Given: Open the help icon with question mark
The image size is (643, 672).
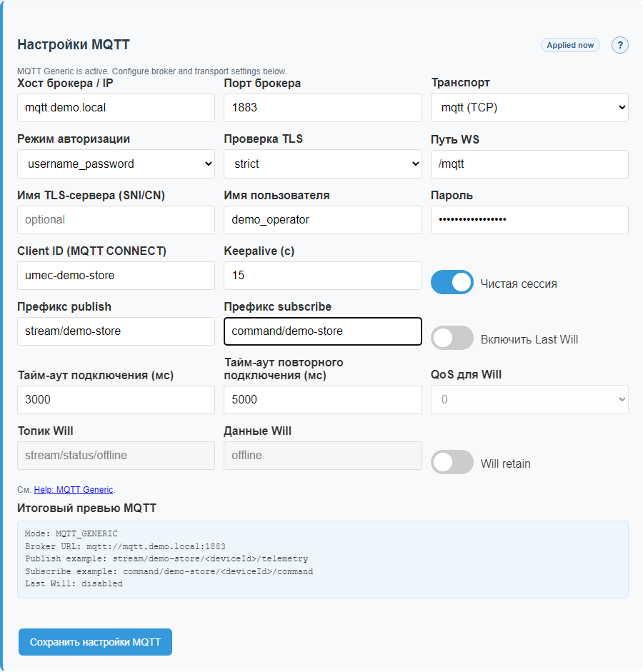Looking at the screenshot, I should (x=619, y=45).
